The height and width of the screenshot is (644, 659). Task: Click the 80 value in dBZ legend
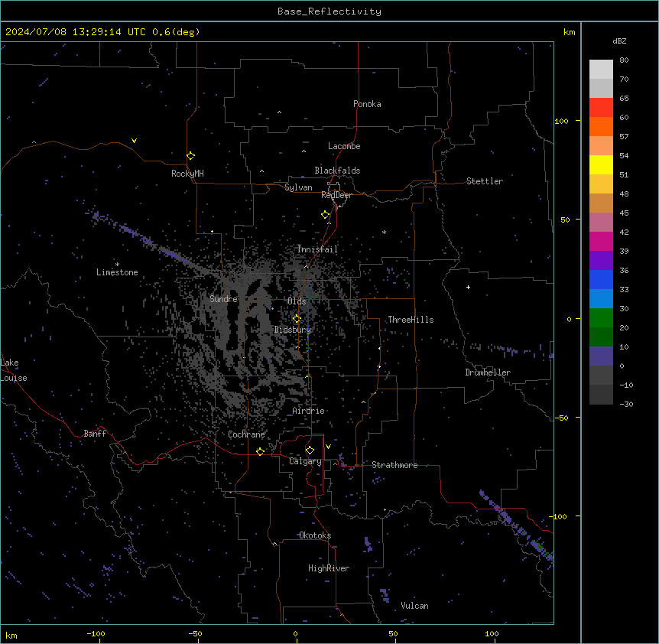624,60
